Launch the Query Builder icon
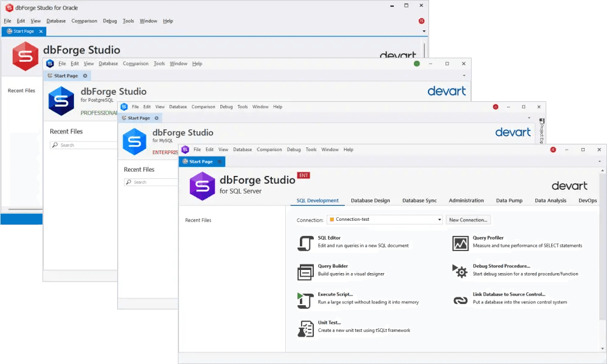Screen dimensions: 607x364 pos(305,272)
